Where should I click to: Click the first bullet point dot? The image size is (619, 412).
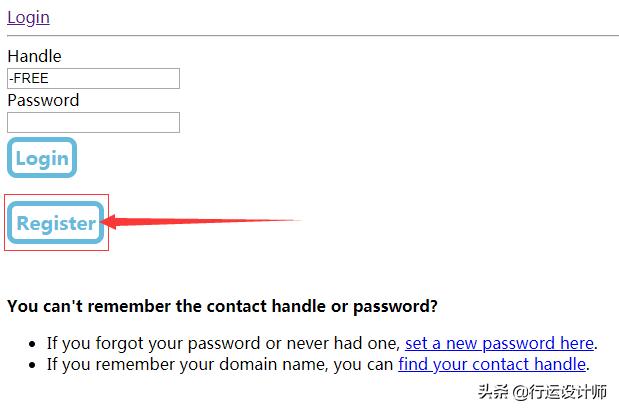33,344
